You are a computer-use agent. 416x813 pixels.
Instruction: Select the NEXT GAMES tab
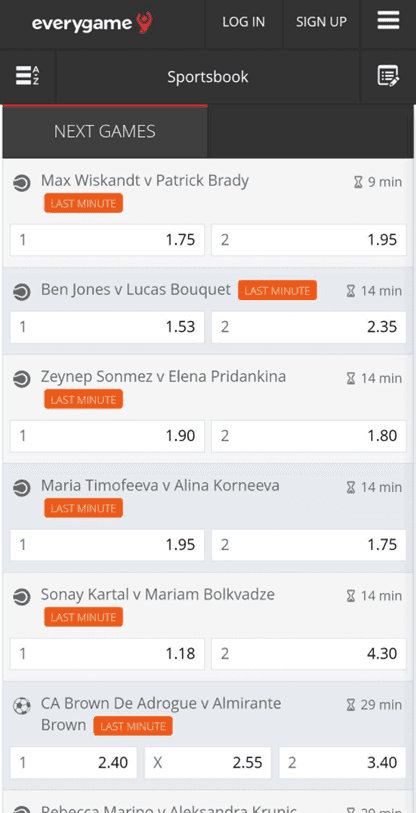(105, 132)
